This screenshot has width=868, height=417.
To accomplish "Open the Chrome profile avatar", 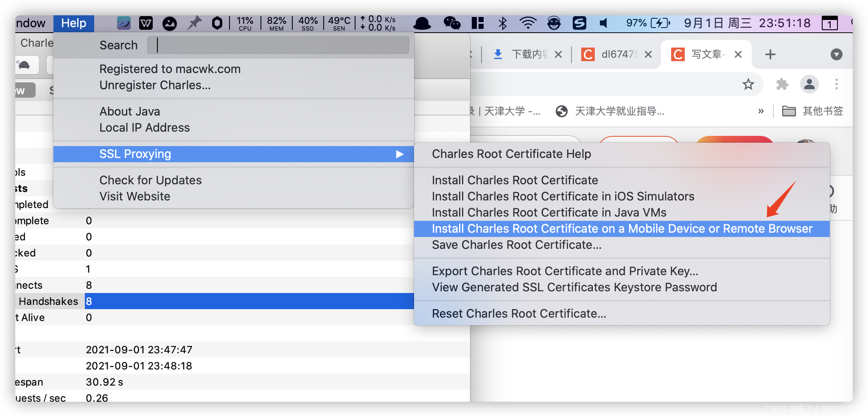I will [x=809, y=84].
